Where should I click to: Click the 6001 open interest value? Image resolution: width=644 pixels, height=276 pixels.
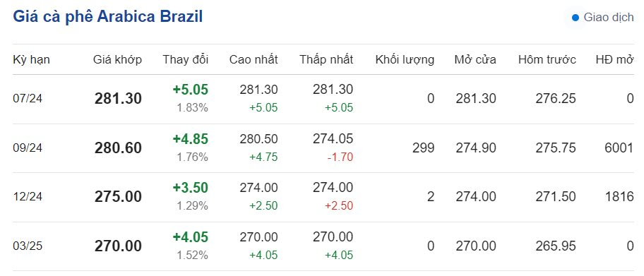click(x=619, y=148)
